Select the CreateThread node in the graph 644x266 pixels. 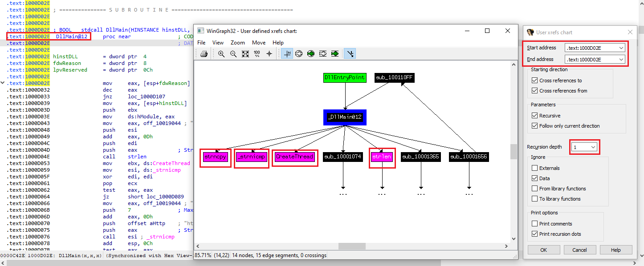(295, 157)
